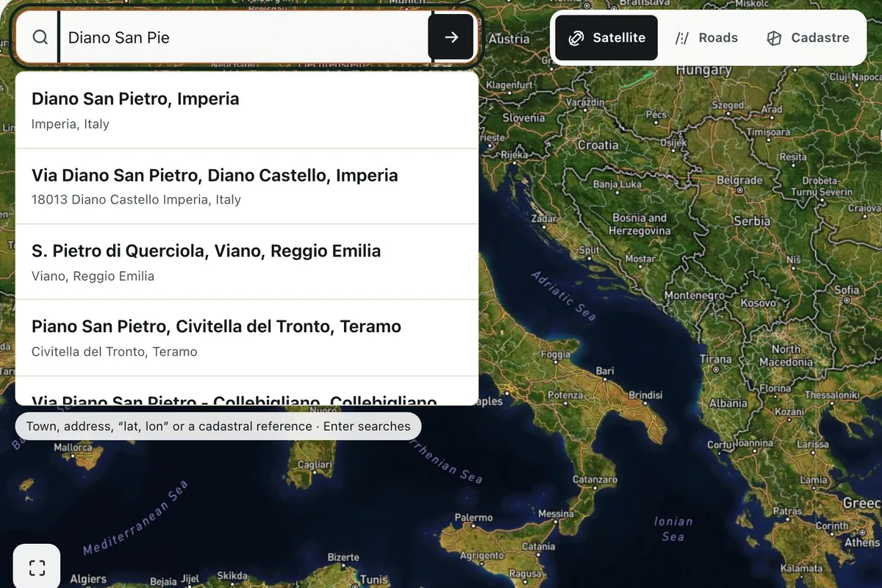Click the 'Kalamata' city label
This screenshot has width=882, height=588.
801,568
